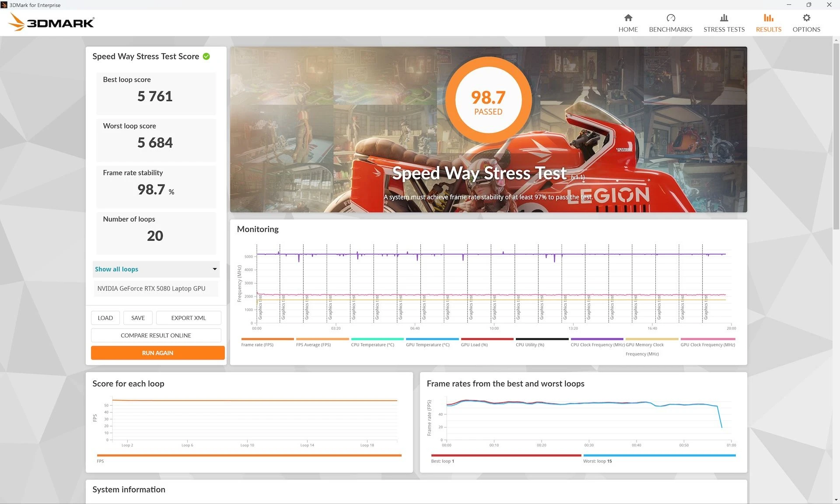Click the house icon in navigation
This screenshot has height=504, width=840.
coord(628,18)
